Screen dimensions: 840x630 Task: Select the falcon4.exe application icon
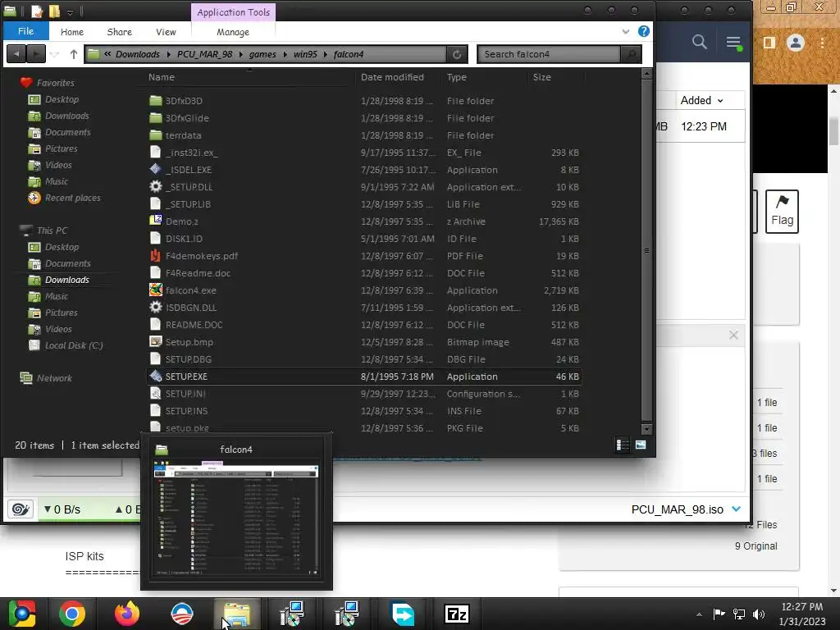155,290
